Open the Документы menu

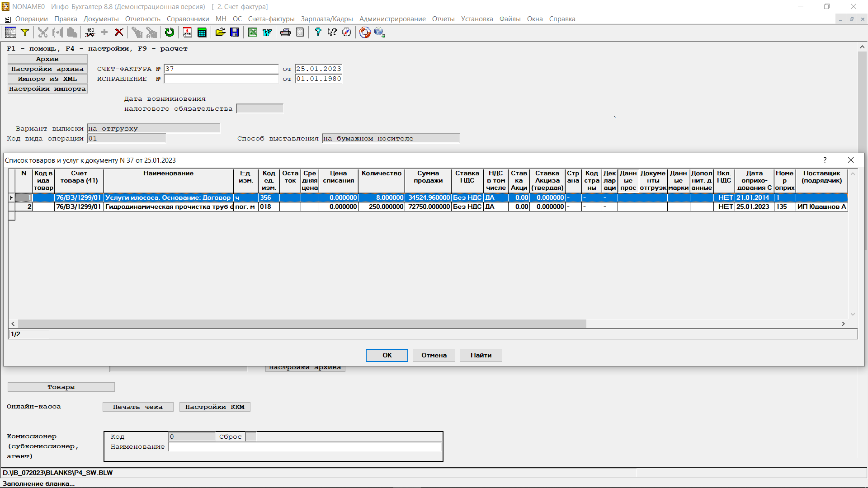point(101,19)
